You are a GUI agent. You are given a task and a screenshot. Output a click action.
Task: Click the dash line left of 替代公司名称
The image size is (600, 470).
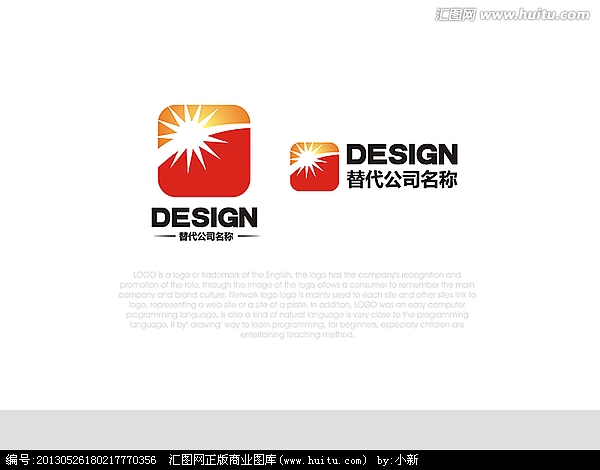(x=163, y=237)
